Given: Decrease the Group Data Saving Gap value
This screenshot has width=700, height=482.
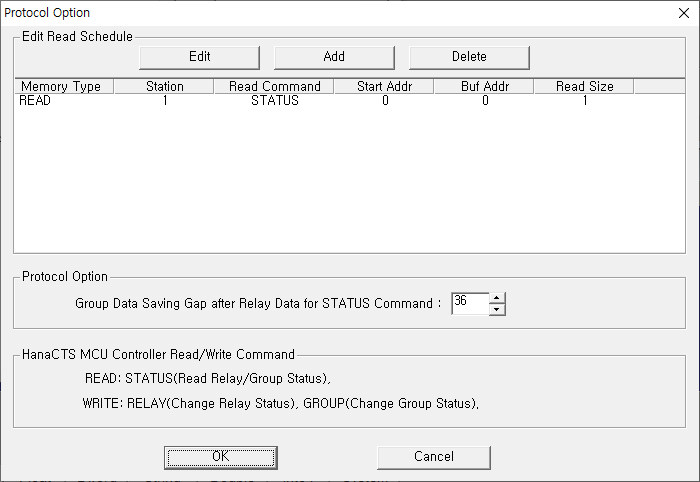Looking at the screenshot, I should point(497,309).
